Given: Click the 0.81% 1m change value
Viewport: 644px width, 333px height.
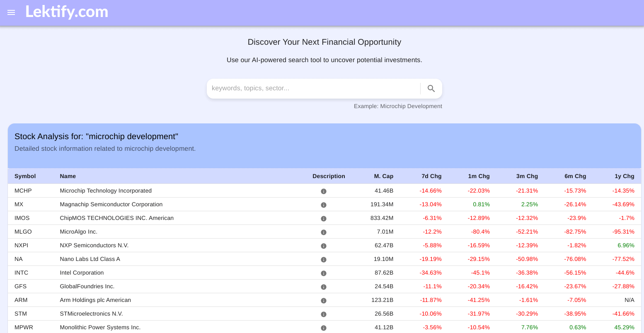Looking at the screenshot, I should (482, 204).
